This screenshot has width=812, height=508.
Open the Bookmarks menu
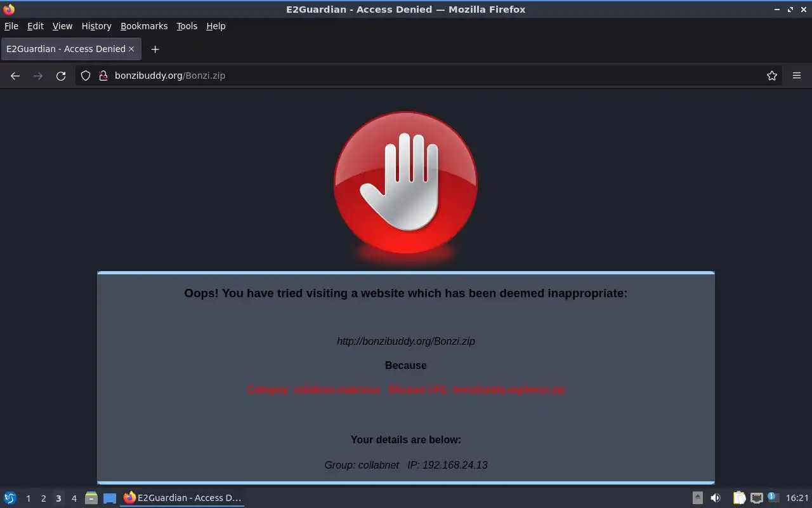144,26
